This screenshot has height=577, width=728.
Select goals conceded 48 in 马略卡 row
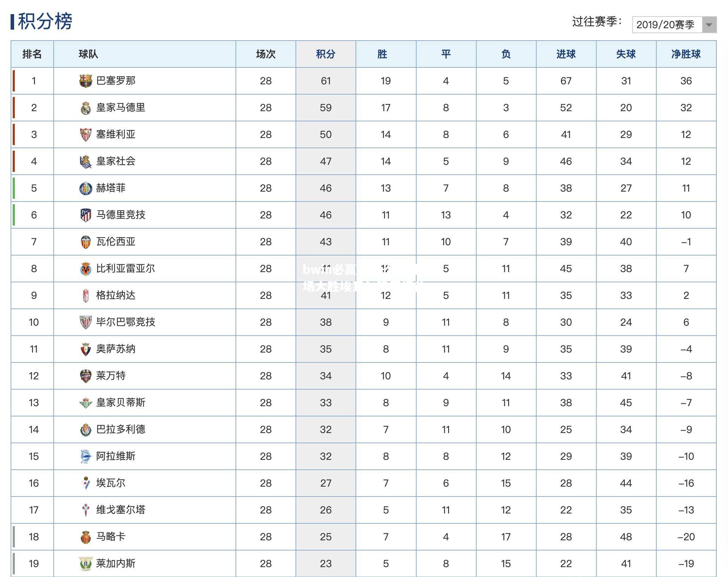(626, 537)
